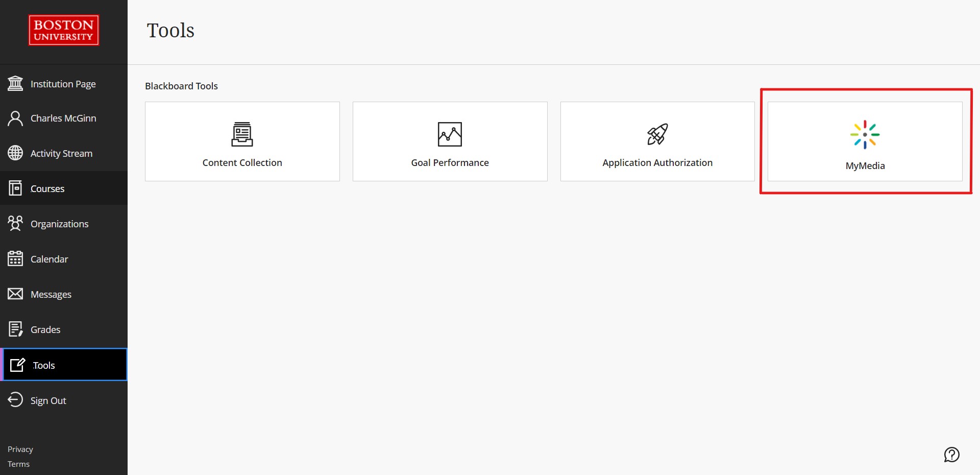Viewport: 980px width, 475px height.
Task: Click the Courses book icon
Action: (15, 188)
